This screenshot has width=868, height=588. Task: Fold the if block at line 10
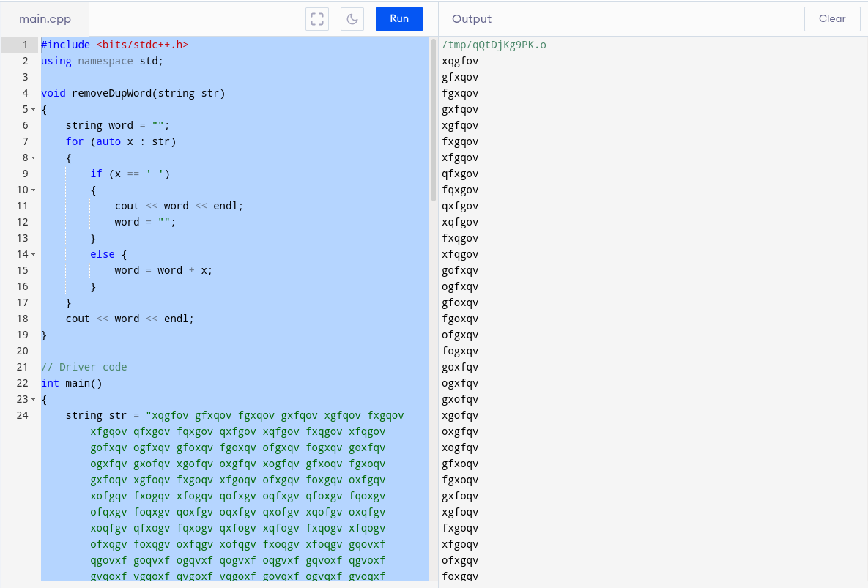click(34, 190)
